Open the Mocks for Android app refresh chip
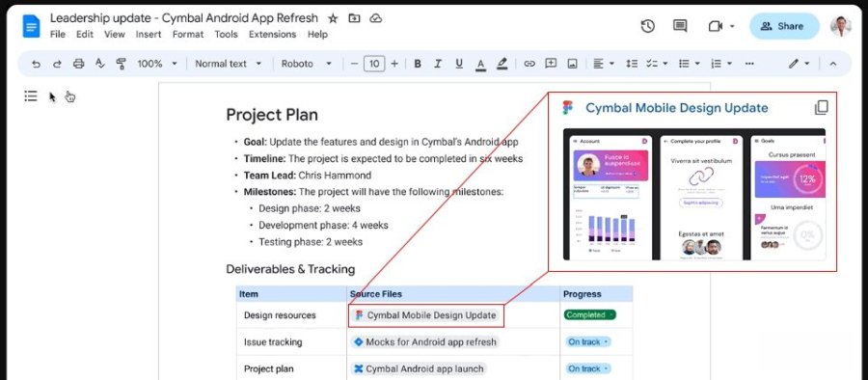Viewport: 868px width, 380px height. [424, 341]
